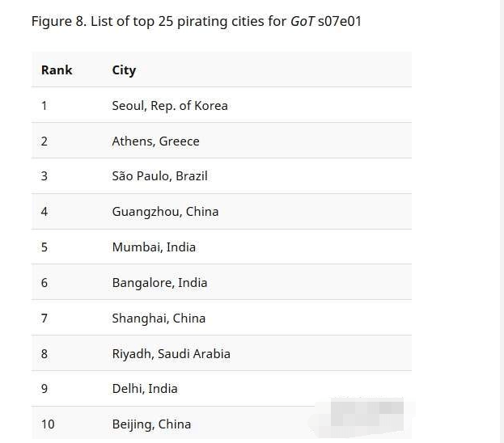Click rank number 1 cell

pos(44,106)
